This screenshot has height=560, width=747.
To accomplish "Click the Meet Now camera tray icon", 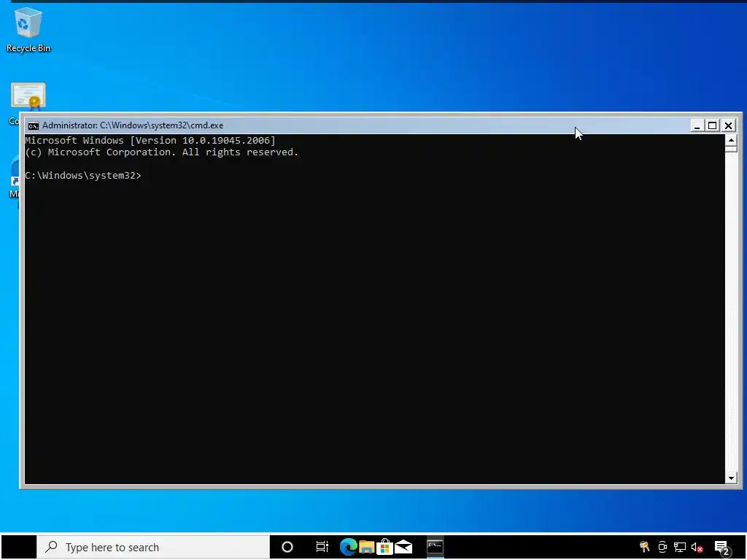I will pyautogui.click(x=662, y=547).
